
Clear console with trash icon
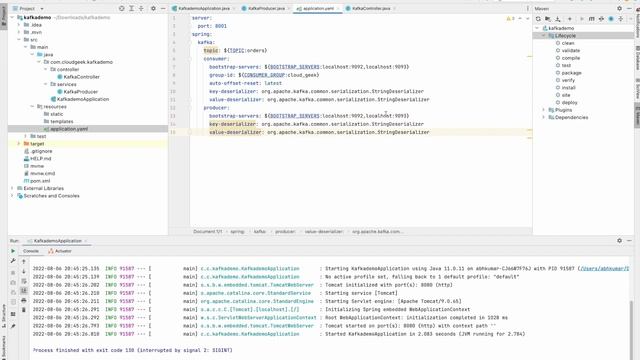[x=24, y=310]
